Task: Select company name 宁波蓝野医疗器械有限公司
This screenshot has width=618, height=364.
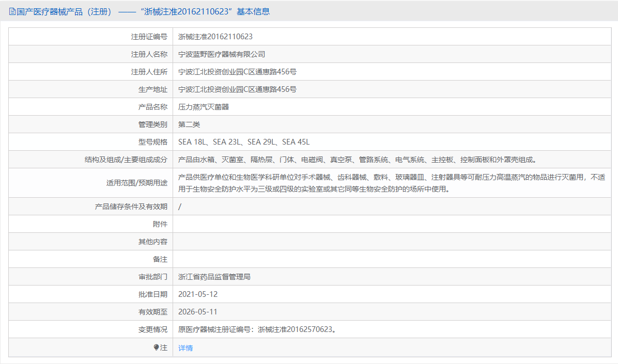Action: [x=222, y=54]
